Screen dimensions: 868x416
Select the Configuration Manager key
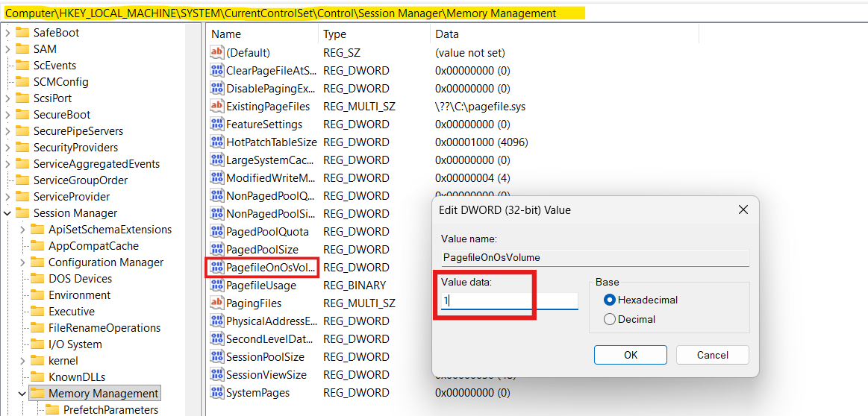(106, 262)
